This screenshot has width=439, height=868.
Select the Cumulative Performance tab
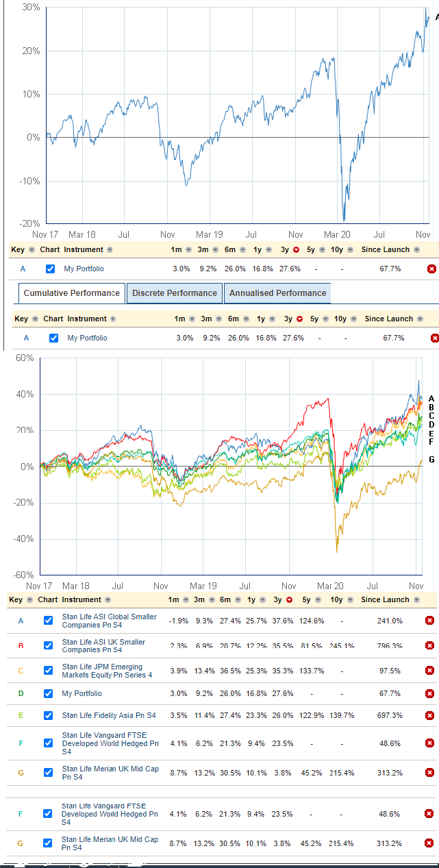pos(72,293)
